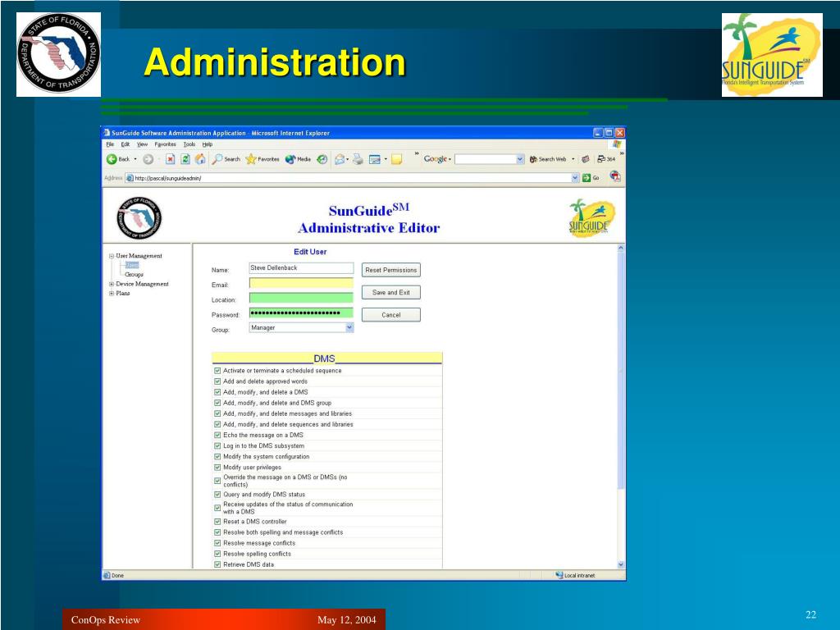Toggle Retrieve DMS data checkbox
840x630 pixels.
[217, 564]
